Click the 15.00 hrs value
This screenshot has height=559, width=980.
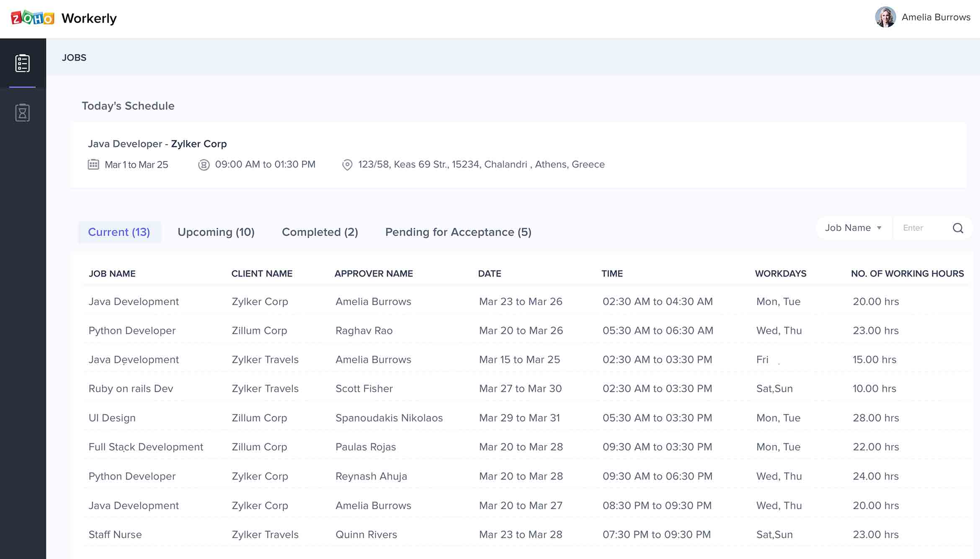(x=874, y=360)
